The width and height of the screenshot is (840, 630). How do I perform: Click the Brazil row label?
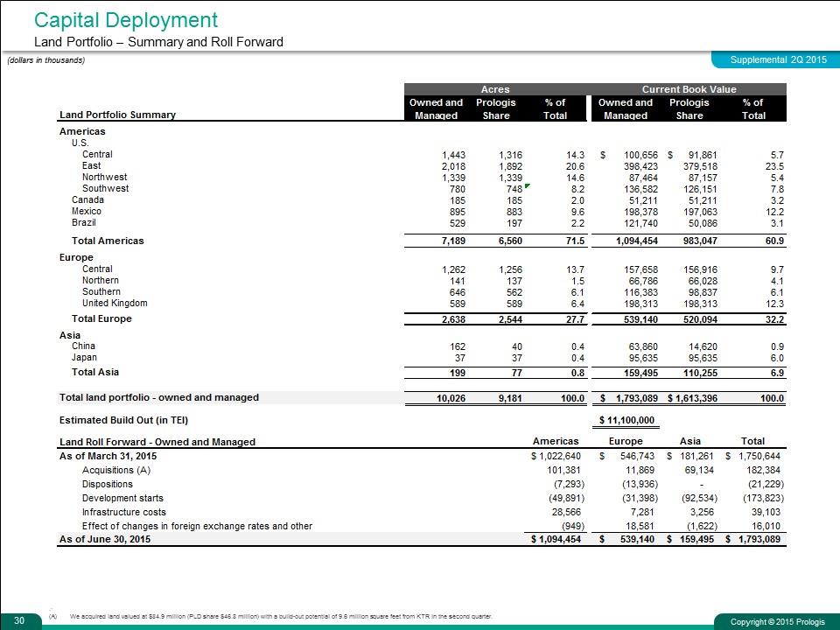click(84, 222)
